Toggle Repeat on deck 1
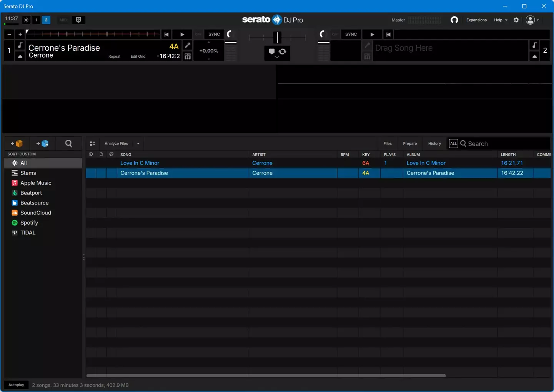The width and height of the screenshot is (554, 392). (x=114, y=56)
